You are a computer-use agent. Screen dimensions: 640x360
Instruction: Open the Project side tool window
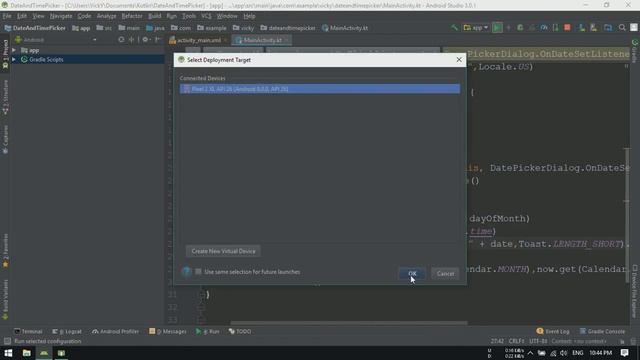click(x=5, y=53)
